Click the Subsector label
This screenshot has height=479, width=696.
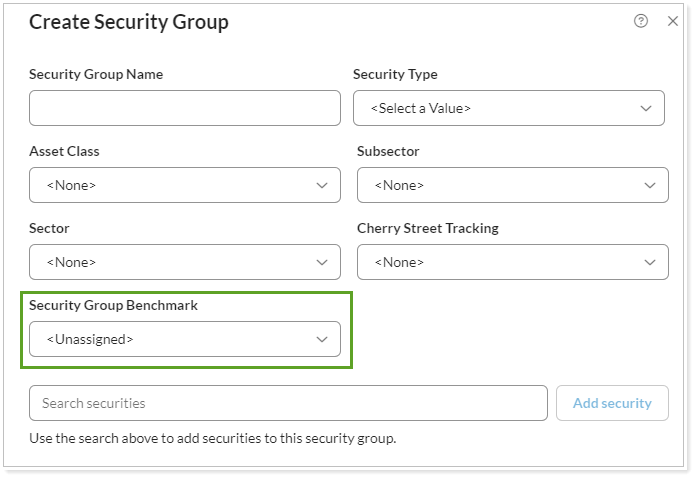(388, 151)
